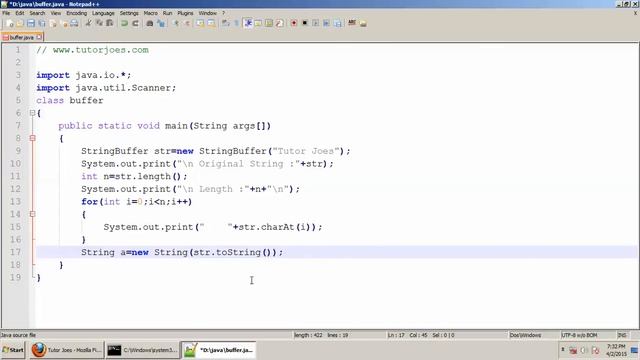Select the buffer.java document tab
Viewport: 640px width, 360px height.
(x=22, y=37)
